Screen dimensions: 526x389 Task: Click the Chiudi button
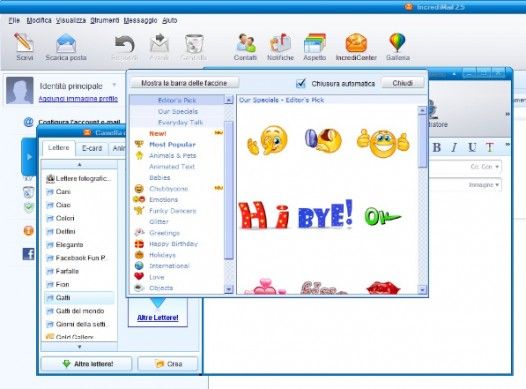403,83
